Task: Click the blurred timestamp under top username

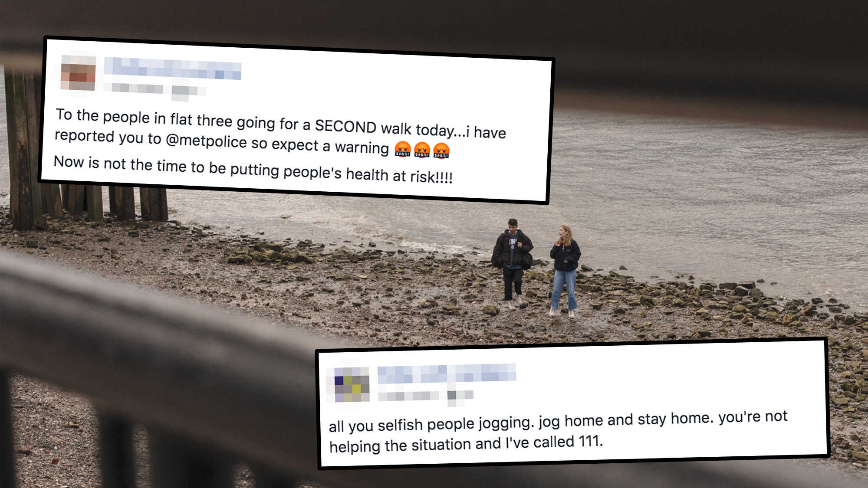Action: (137, 88)
